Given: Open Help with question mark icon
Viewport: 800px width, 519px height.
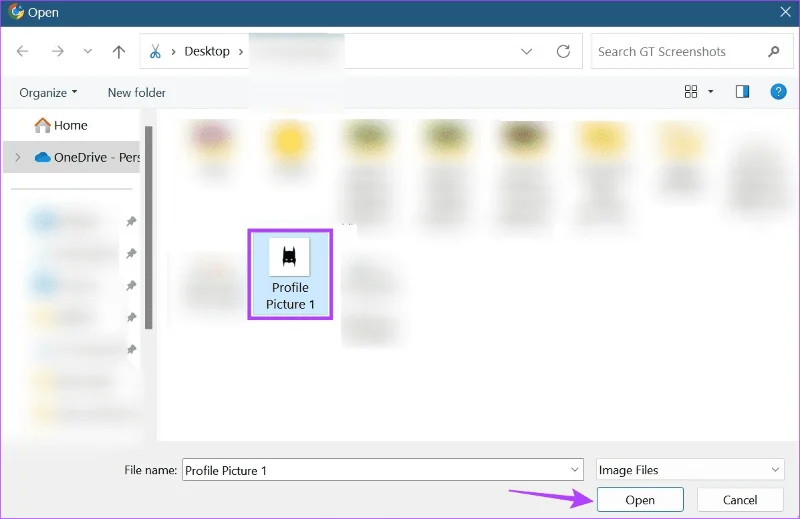Looking at the screenshot, I should tap(778, 92).
